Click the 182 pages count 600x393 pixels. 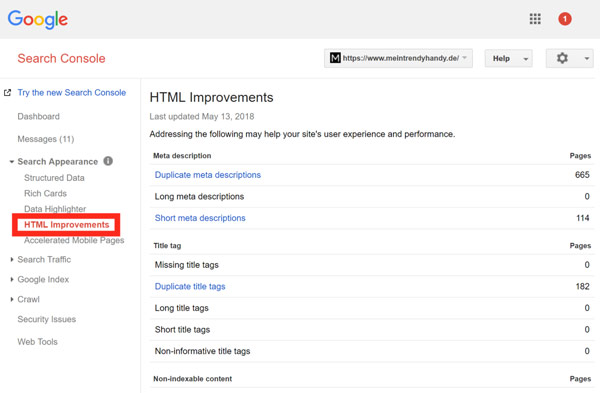pyautogui.click(x=582, y=287)
